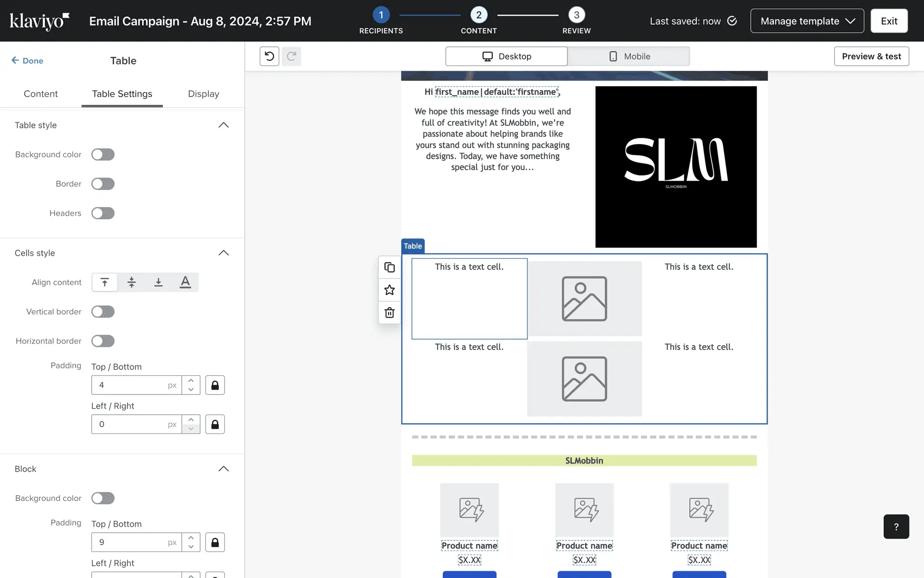Collapse the Table style section

tap(223, 125)
